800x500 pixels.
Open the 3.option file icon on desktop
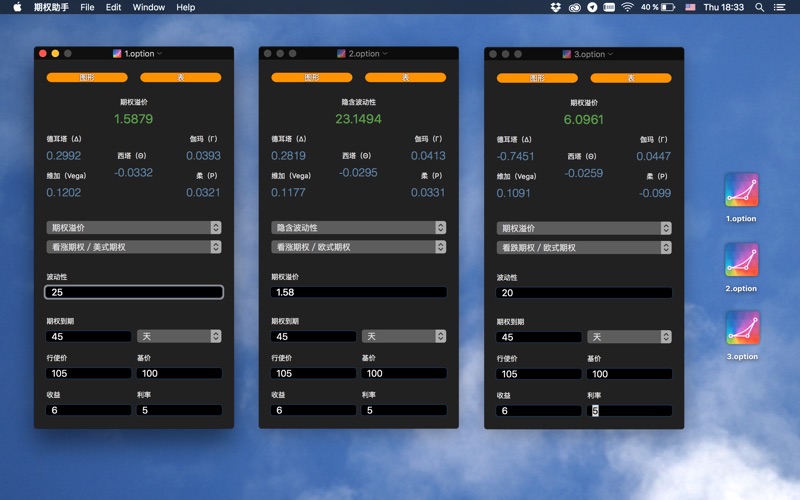click(x=741, y=328)
